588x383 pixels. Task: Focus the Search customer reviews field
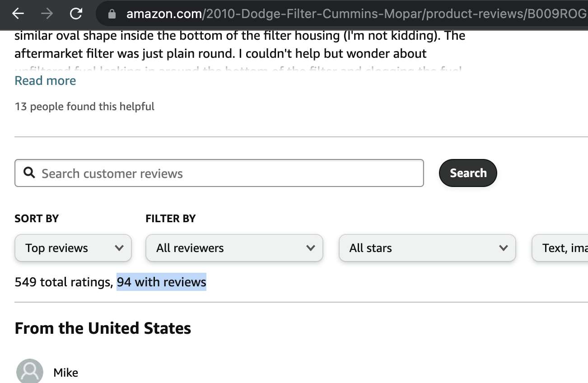click(226, 173)
